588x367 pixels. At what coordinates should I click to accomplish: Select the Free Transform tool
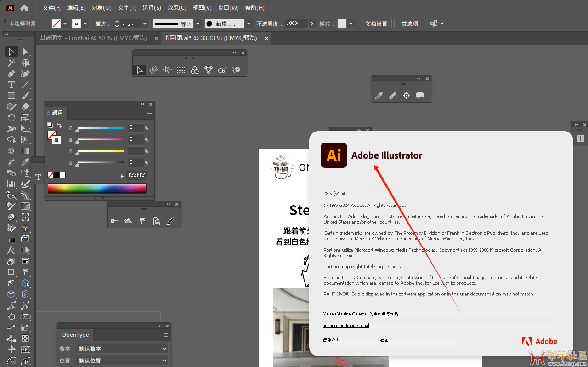(26, 129)
